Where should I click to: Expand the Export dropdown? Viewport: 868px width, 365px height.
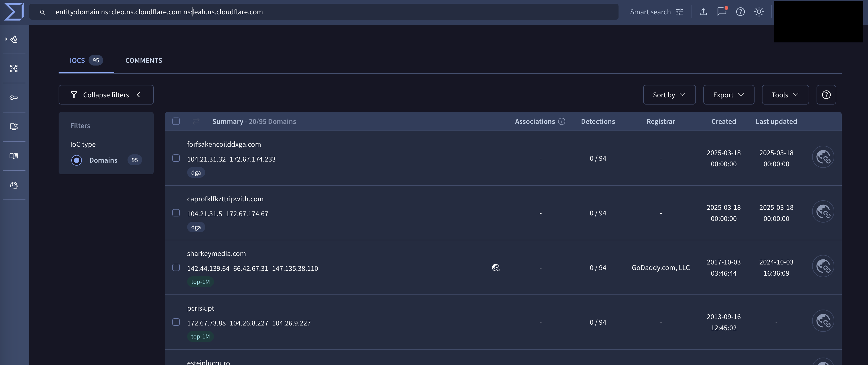pyautogui.click(x=728, y=95)
